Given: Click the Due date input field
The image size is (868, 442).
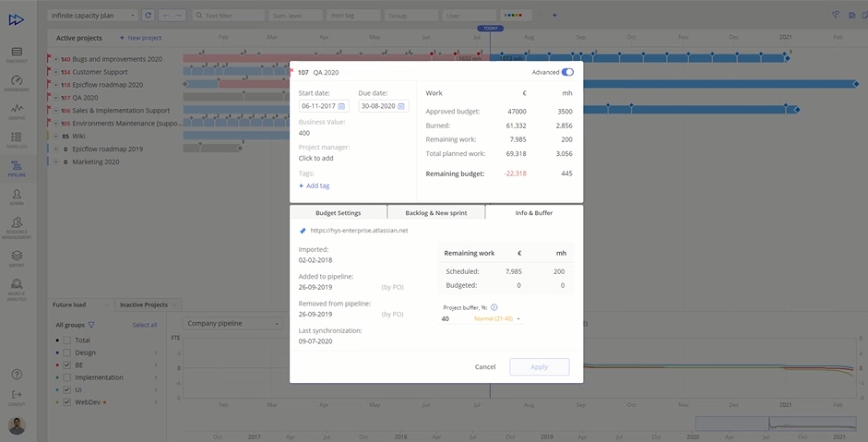Looking at the screenshot, I should coord(378,106).
